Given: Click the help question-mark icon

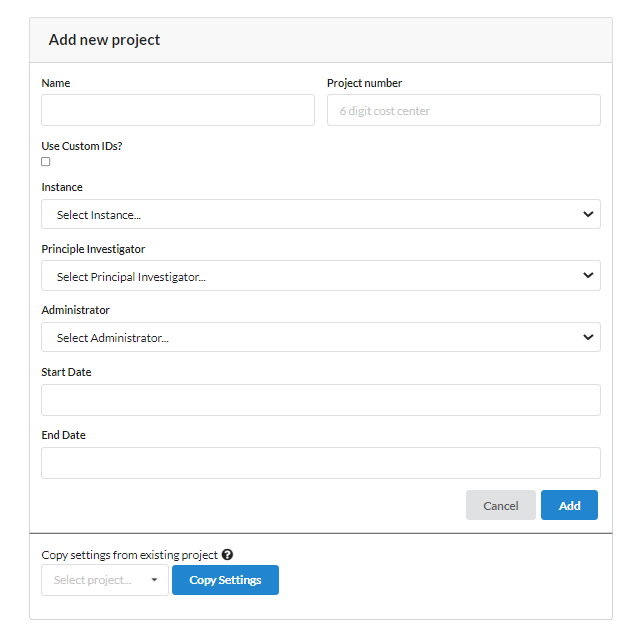Looking at the screenshot, I should click(x=228, y=555).
